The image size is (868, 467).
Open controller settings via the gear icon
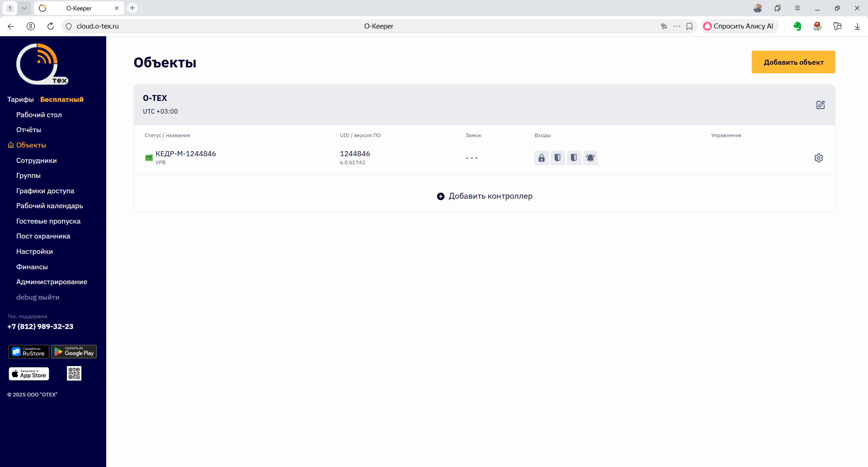pos(818,158)
